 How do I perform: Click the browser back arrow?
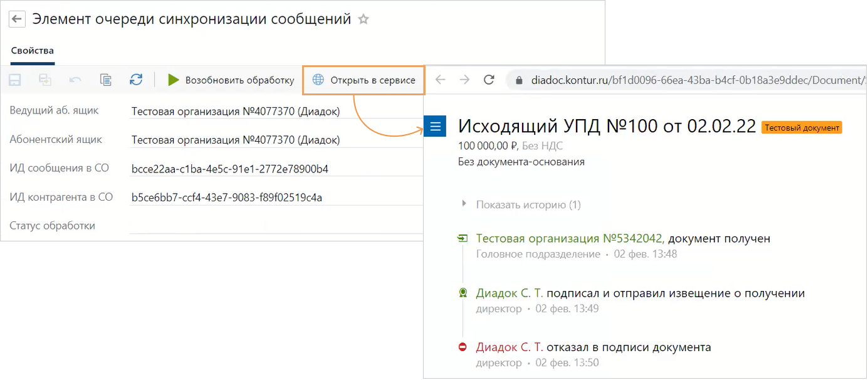click(439, 80)
